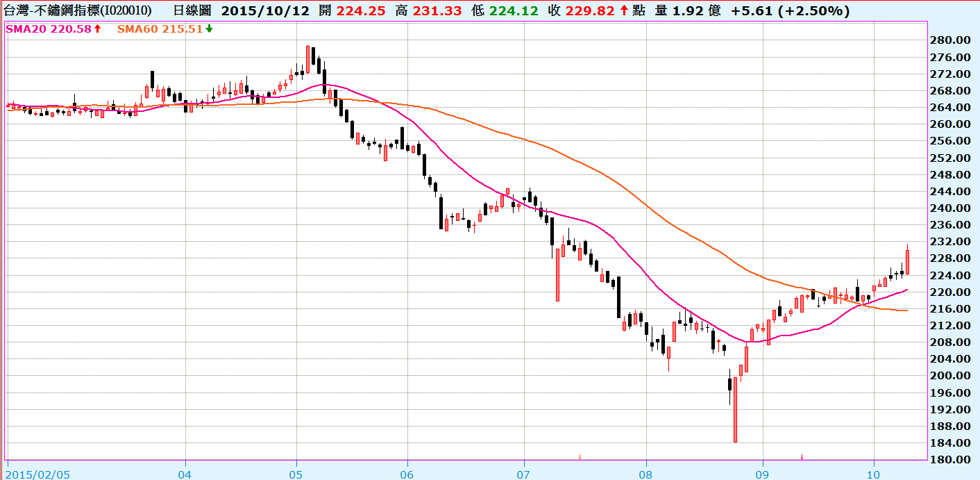Click the last red candlestick at far right
Screen dimensions: 980x480
[x=907, y=262]
